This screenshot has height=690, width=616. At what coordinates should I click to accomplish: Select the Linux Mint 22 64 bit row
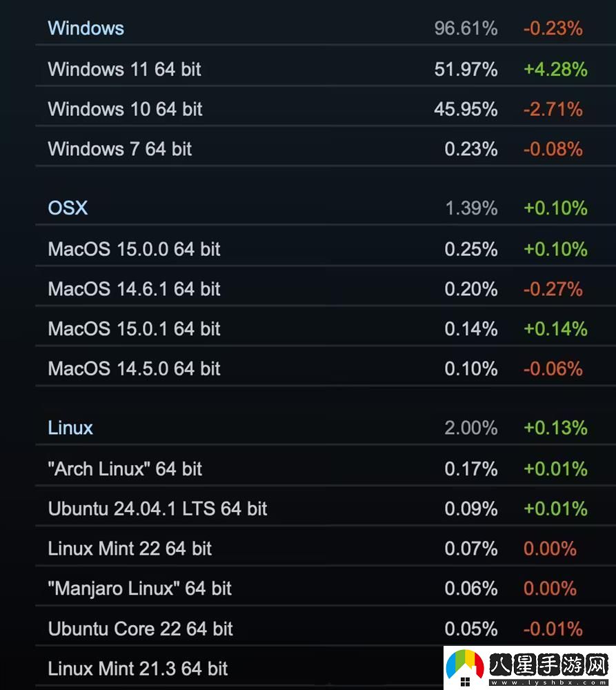coord(130,549)
